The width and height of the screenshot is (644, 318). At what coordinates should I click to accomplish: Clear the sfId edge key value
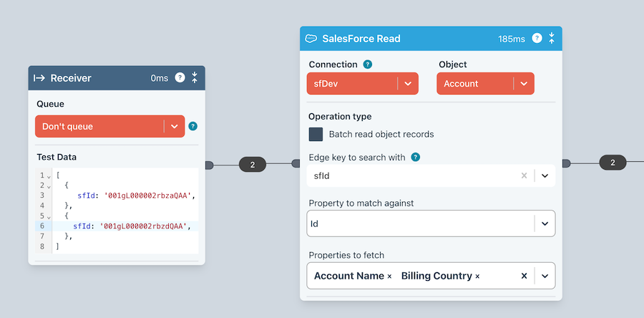(524, 175)
